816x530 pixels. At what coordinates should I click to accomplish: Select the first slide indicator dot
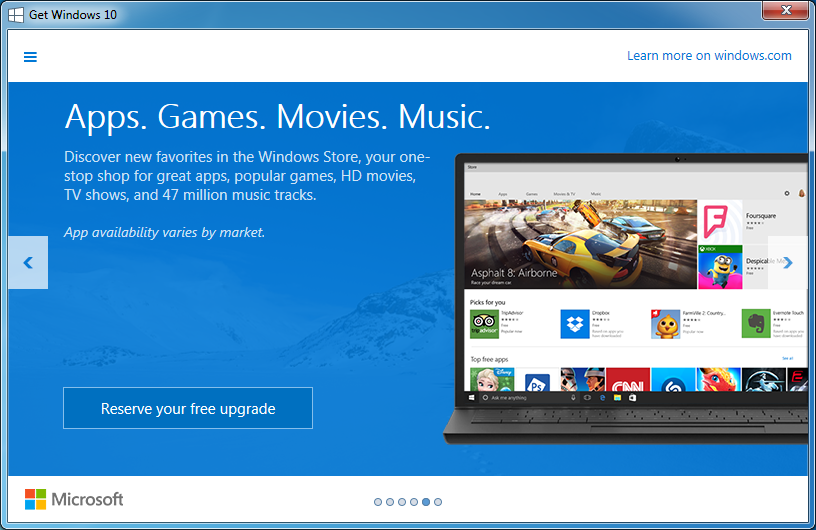tap(378, 502)
